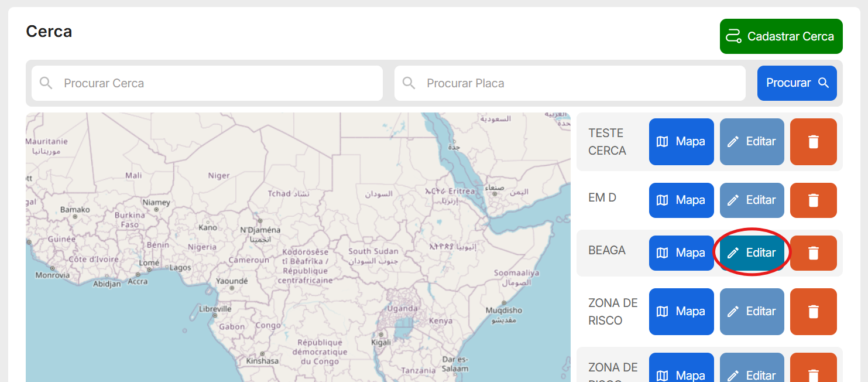Delete EM D using trash icon
The width and height of the screenshot is (868, 382).
813,200
